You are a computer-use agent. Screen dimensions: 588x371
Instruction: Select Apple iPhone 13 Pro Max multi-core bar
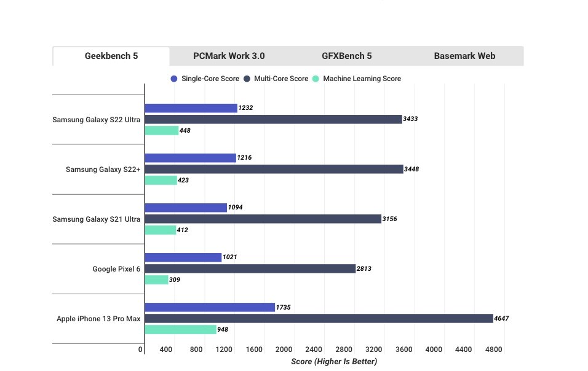pos(319,319)
